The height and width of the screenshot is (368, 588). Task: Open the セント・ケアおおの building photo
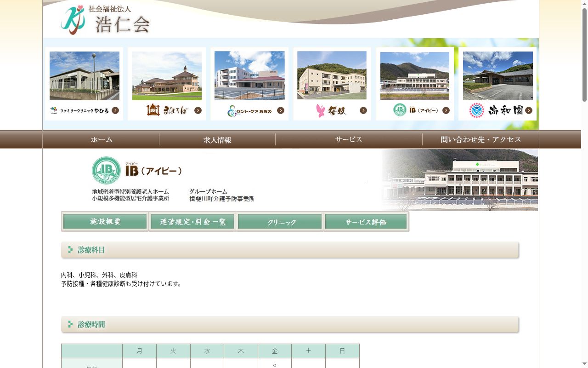click(x=249, y=76)
